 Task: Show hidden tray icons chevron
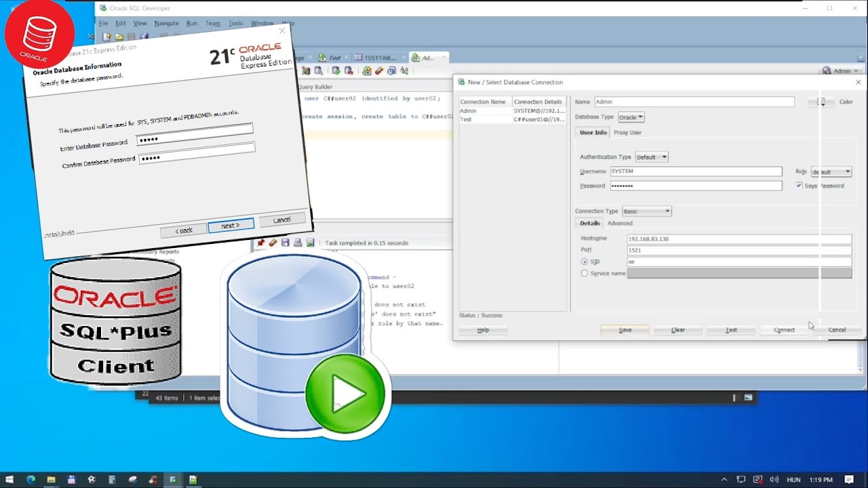pos(725,479)
